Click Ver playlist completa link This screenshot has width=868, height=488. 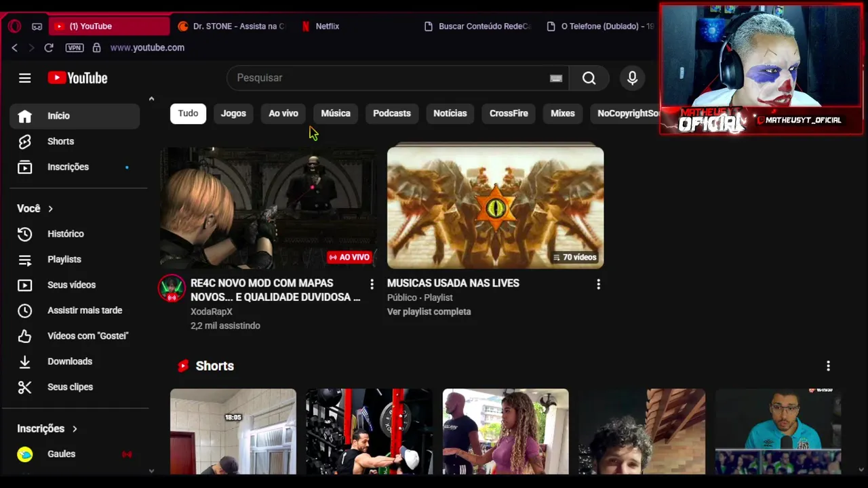point(429,312)
